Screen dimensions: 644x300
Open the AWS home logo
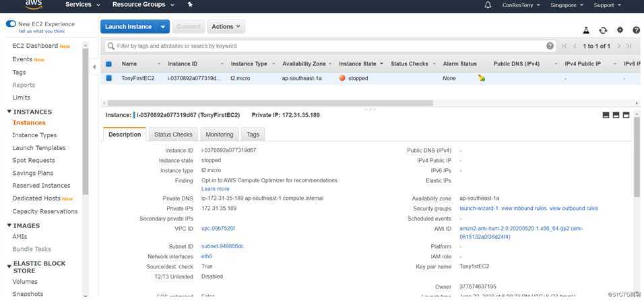[34, 4]
